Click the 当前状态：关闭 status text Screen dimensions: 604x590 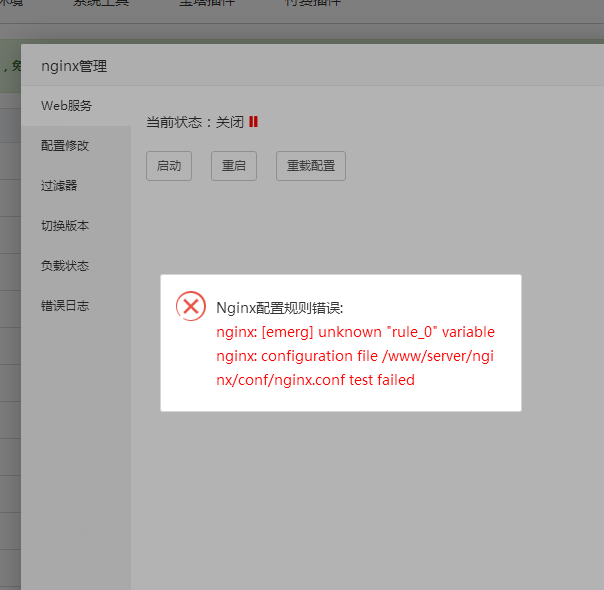coord(195,122)
